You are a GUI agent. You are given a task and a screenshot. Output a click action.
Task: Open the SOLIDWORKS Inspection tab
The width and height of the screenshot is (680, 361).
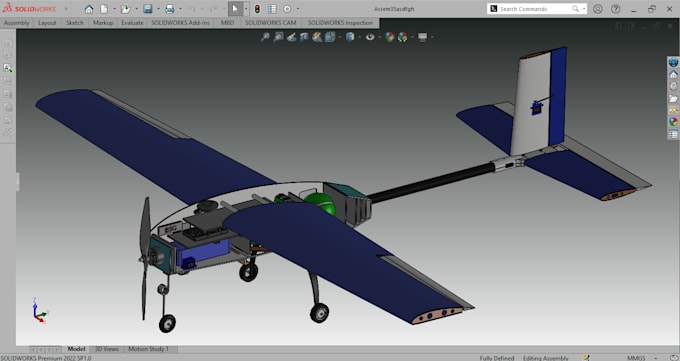click(340, 23)
